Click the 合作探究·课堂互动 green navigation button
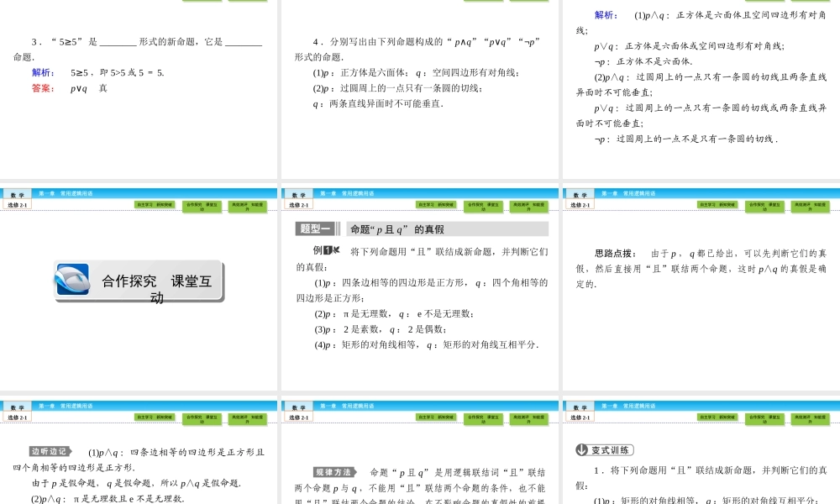This screenshot has height=504, width=840. 485,205
